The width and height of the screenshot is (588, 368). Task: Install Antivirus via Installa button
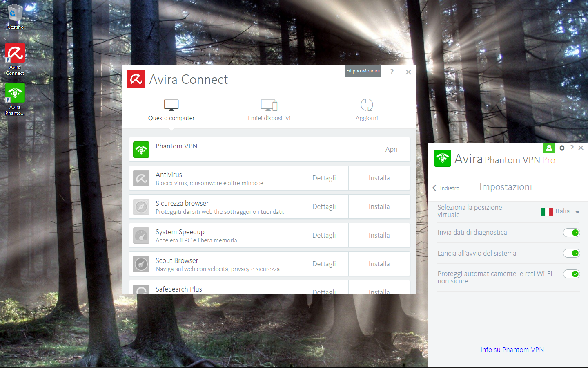point(379,178)
